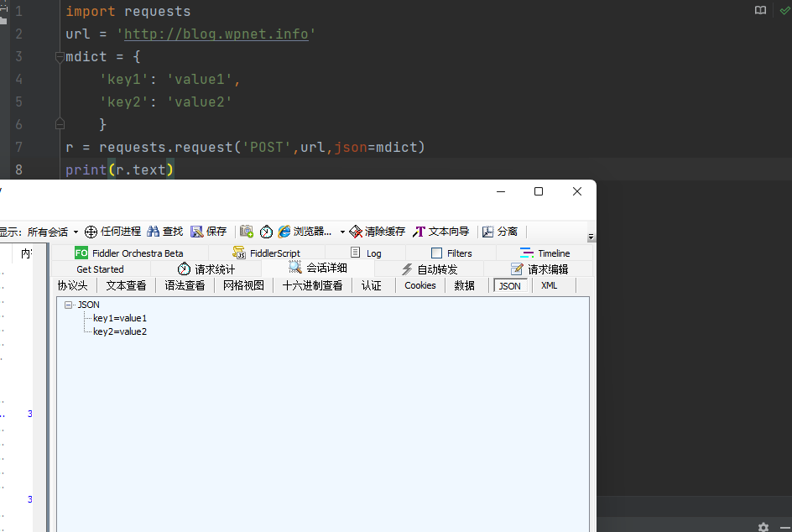
Task: Open the 请求编辑 composer tab
Action: point(539,269)
